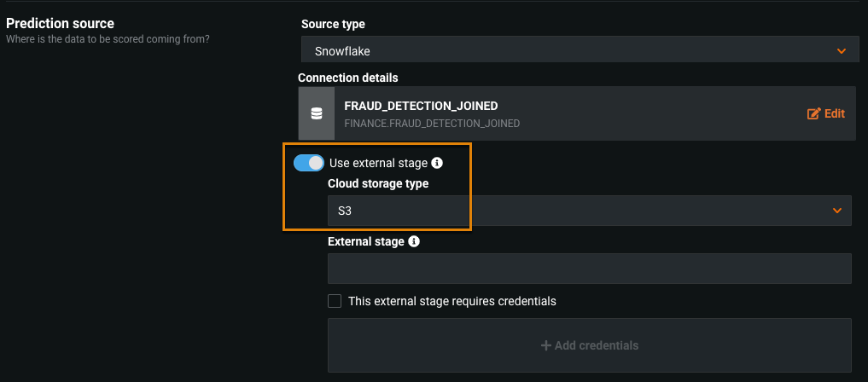This screenshot has width=868, height=382.
Task: Open info icon next to External stage label
Action: [x=414, y=241]
